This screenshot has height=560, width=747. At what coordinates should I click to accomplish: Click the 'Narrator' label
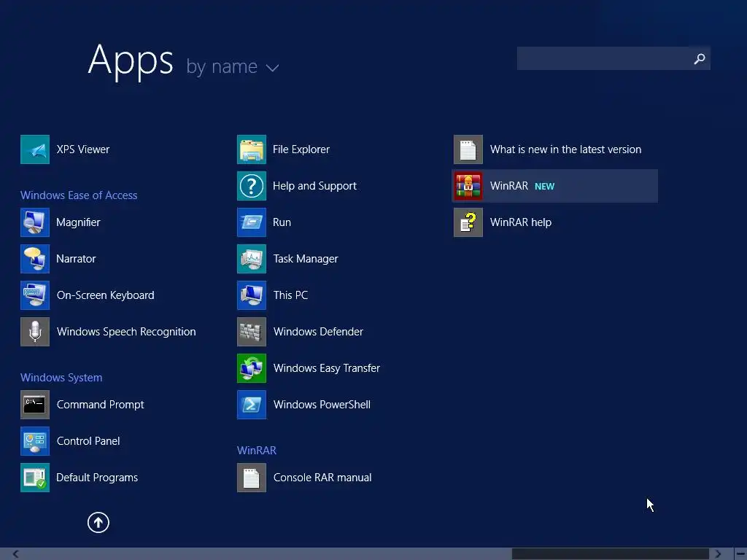(76, 259)
